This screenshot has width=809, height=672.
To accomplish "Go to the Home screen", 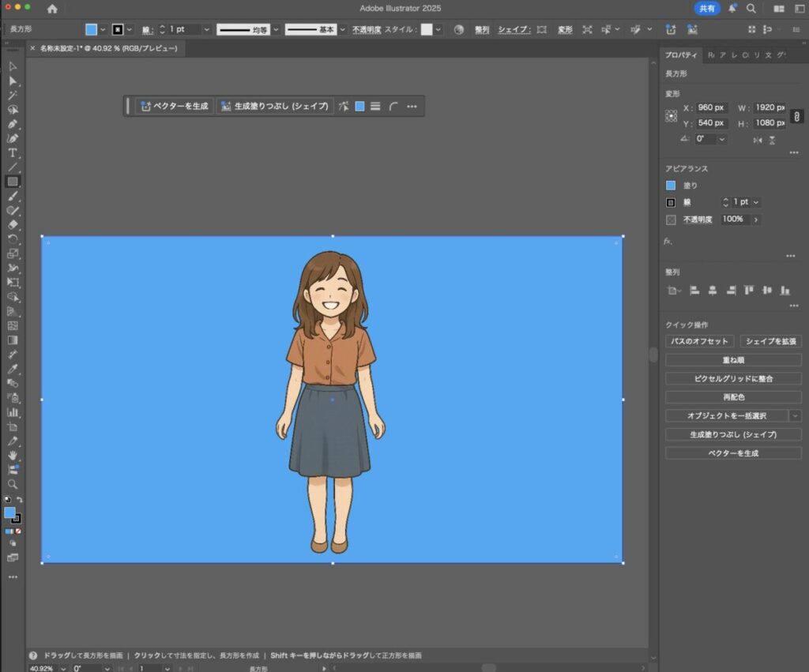I will click(52, 9).
